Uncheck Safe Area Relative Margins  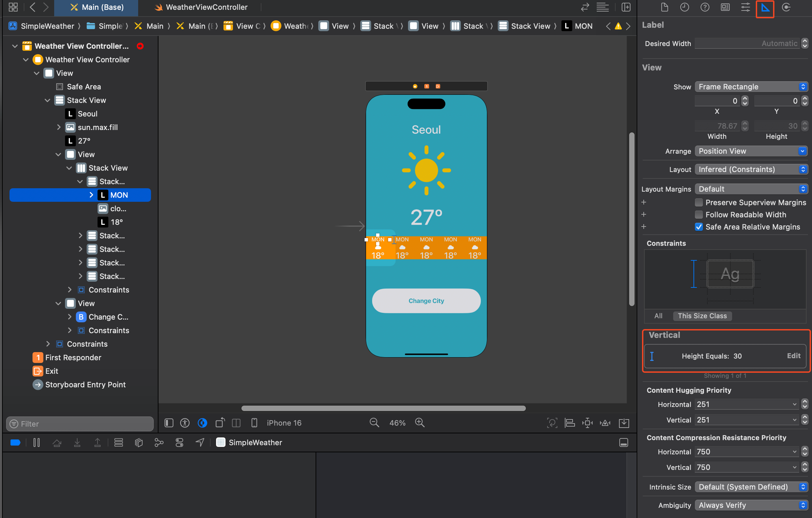pyautogui.click(x=699, y=227)
